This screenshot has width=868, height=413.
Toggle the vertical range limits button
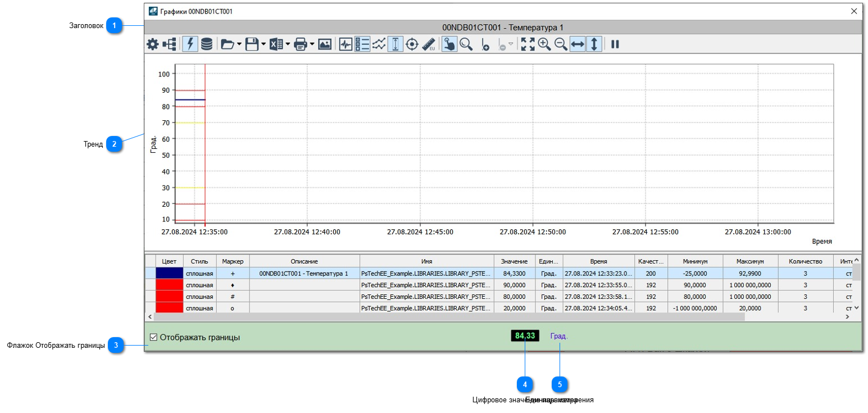tap(396, 44)
